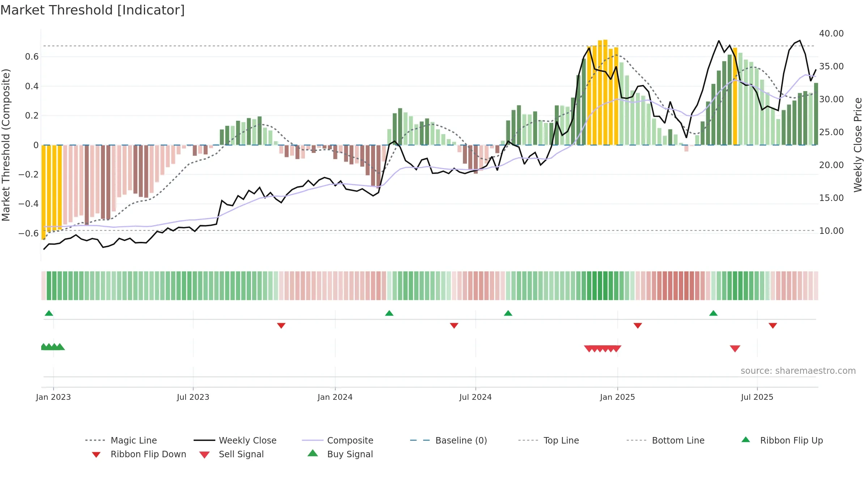
Task: Click the −0.2 left axis tick label
Action: coord(29,174)
